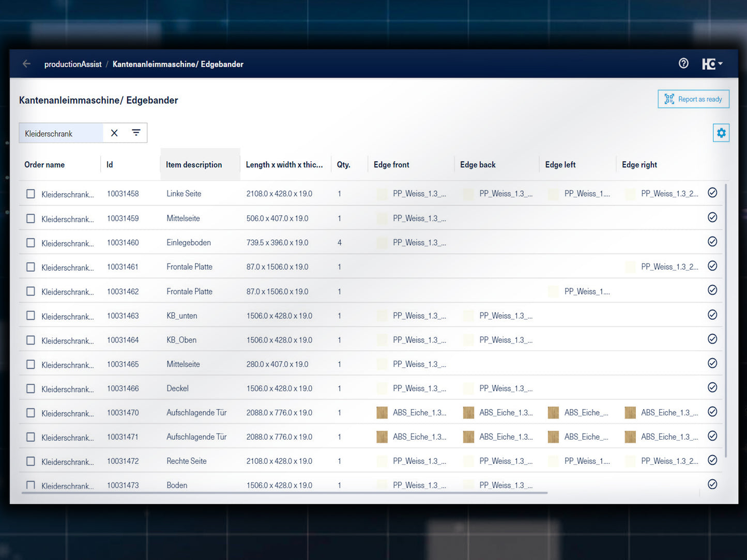Image resolution: width=747 pixels, height=560 pixels.
Task: Sort by Length x width column header
Action: [x=284, y=165]
